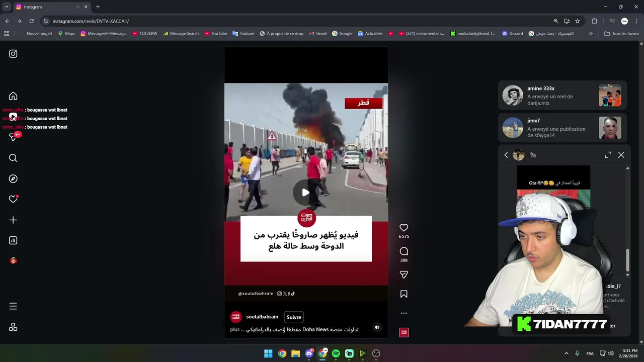The height and width of the screenshot is (362, 644).
Task: Open the volume control in the system tray
Action: click(x=610, y=353)
